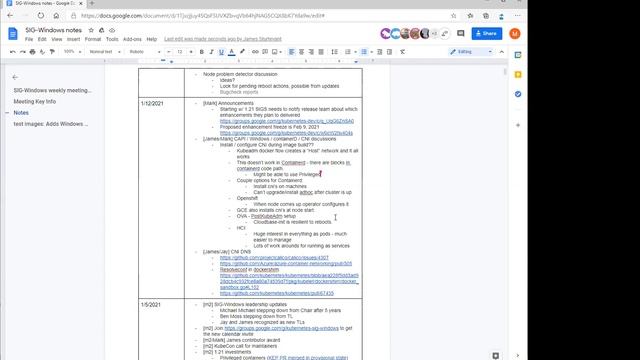The image size is (640, 360).
Task: Toggle italic formatting
Action: coord(211,52)
